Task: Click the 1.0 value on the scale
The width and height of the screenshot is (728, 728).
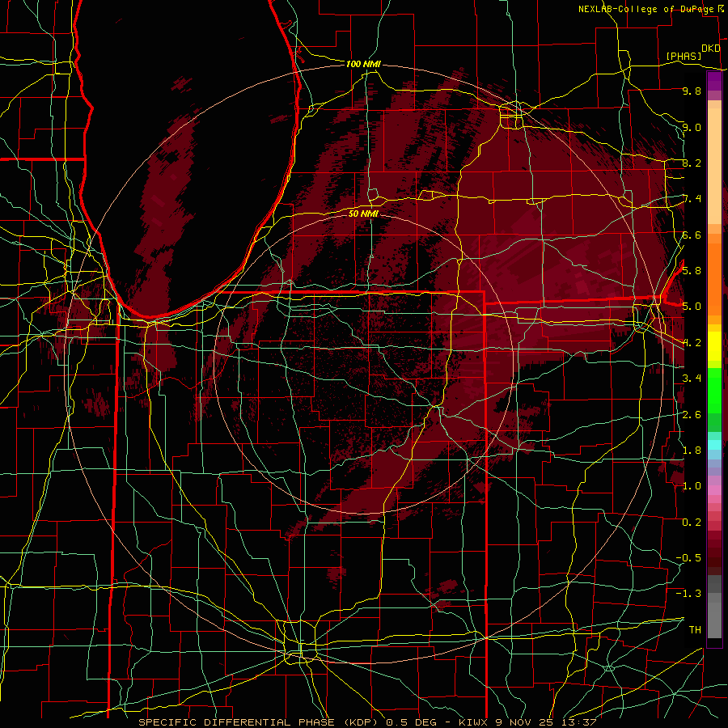Action: point(692,486)
